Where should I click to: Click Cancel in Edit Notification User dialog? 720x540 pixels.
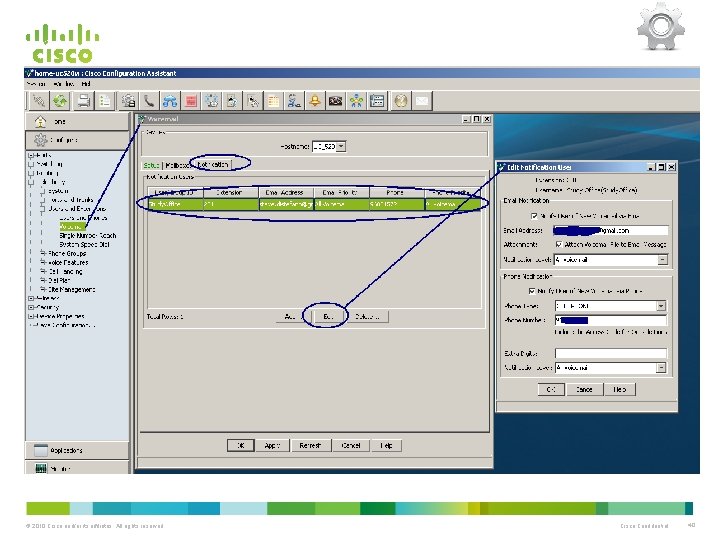[x=584, y=389]
